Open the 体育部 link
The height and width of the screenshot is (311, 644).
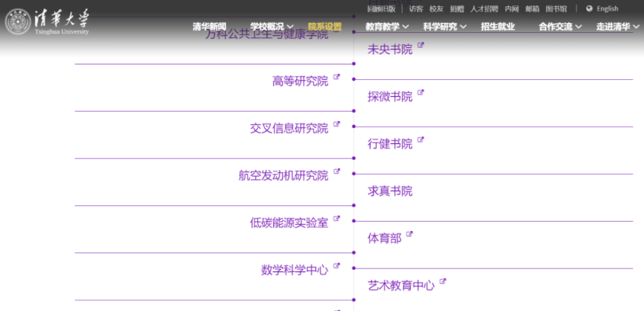click(x=384, y=239)
